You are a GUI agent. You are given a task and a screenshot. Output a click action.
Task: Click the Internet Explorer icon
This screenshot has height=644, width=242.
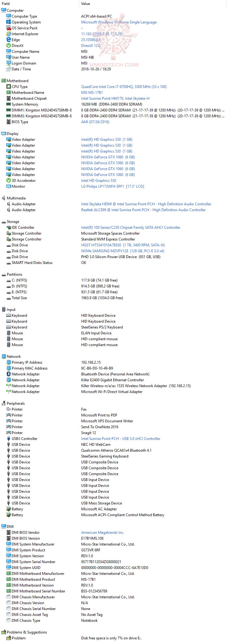click(x=9, y=34)
